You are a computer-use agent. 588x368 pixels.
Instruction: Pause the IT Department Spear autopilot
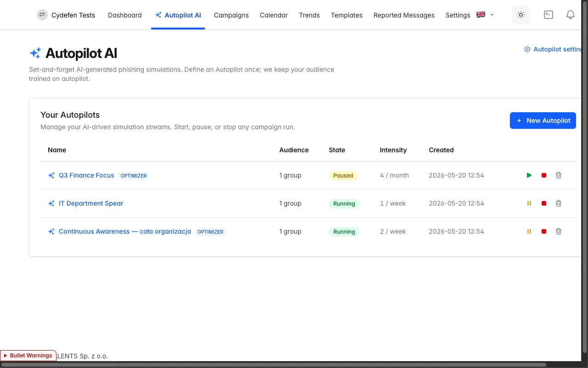click(x=529, y=203)
